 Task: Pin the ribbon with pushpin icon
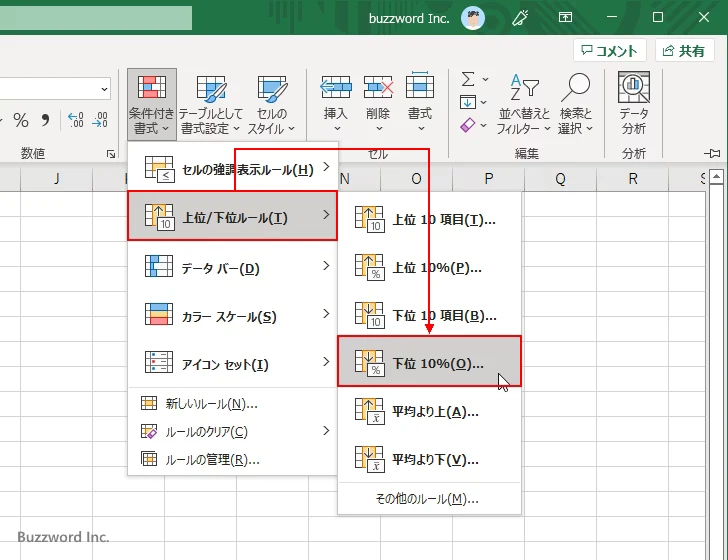click(712, 153)
